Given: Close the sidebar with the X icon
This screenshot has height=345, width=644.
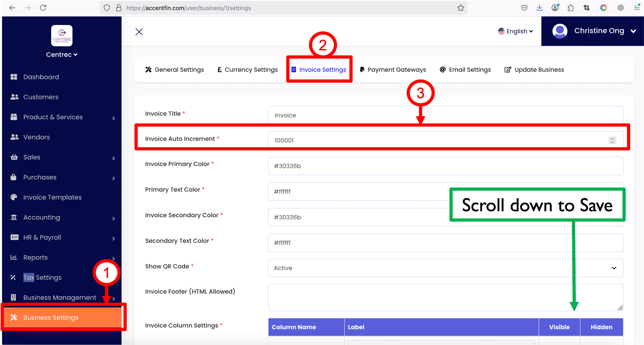Looking at the screenshot, I should click(x=139, y=32).
